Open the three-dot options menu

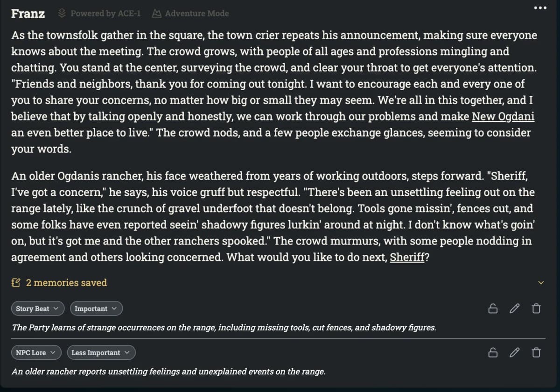539,8
